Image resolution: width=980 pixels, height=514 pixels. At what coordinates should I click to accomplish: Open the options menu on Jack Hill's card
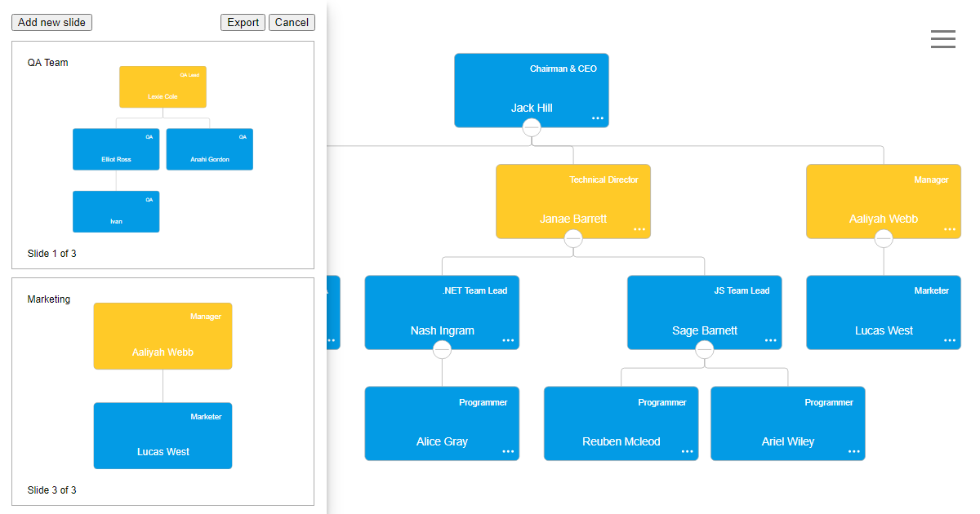point(598,119)
